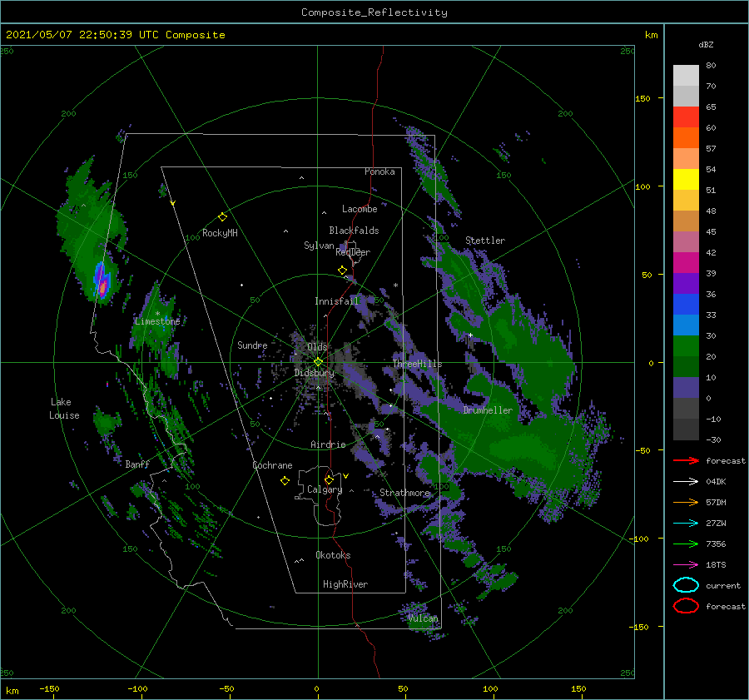Click the yellow diamond marker near RockyMH

pos(222,217)
